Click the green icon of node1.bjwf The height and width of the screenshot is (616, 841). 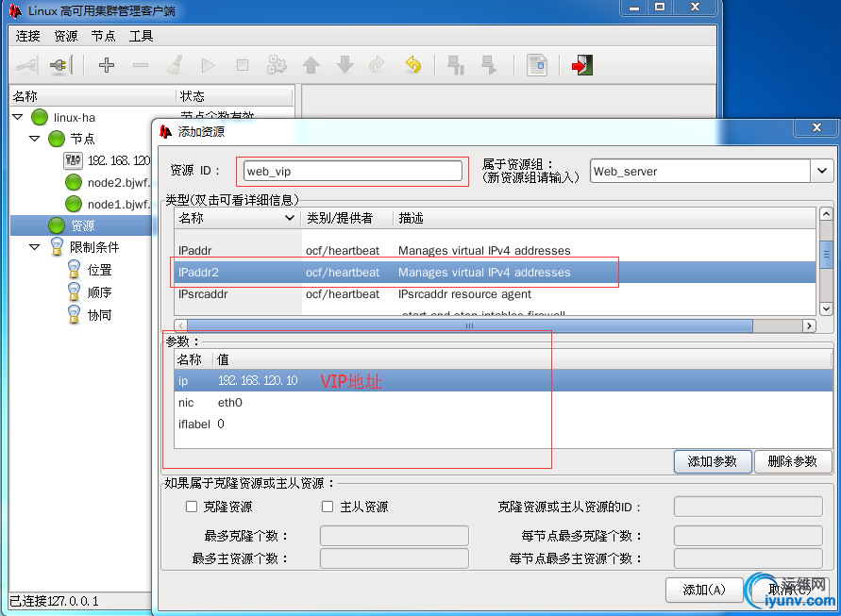pos(74,204)
